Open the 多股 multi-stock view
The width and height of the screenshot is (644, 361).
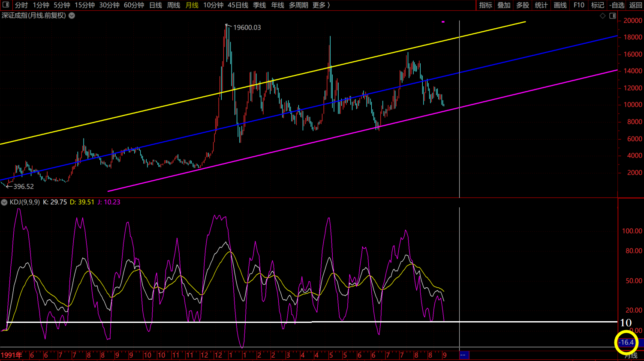(523, 5)
